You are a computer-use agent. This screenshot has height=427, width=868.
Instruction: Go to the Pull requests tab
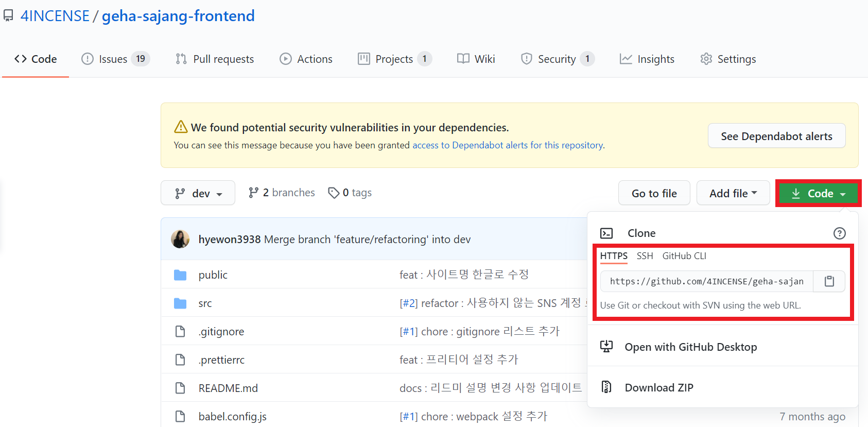pos(215,59)
